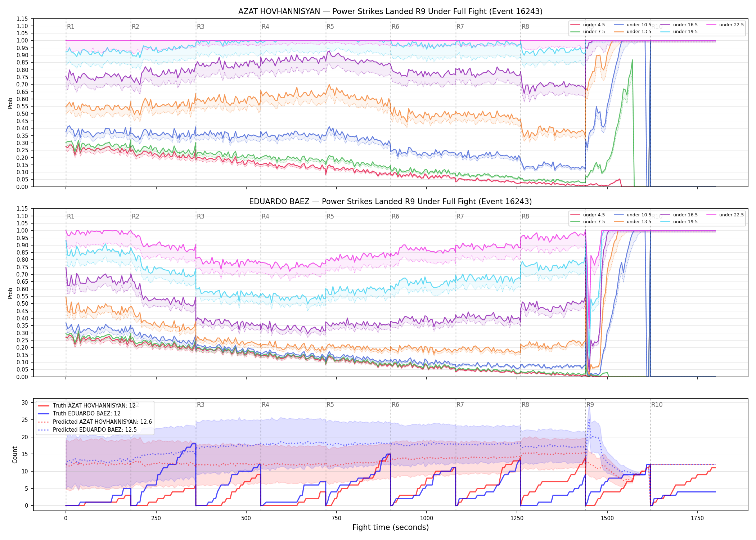Click R5 round marker in Baez chart
The width and height of the screenshot is (756, 540).
click(330, 216)
